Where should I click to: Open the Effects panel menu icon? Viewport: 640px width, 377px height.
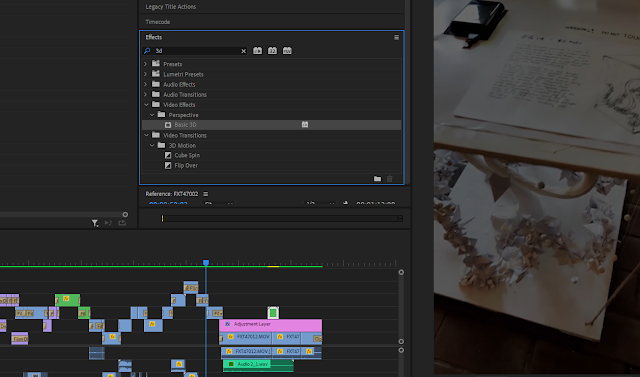click(x=396, y=37)
